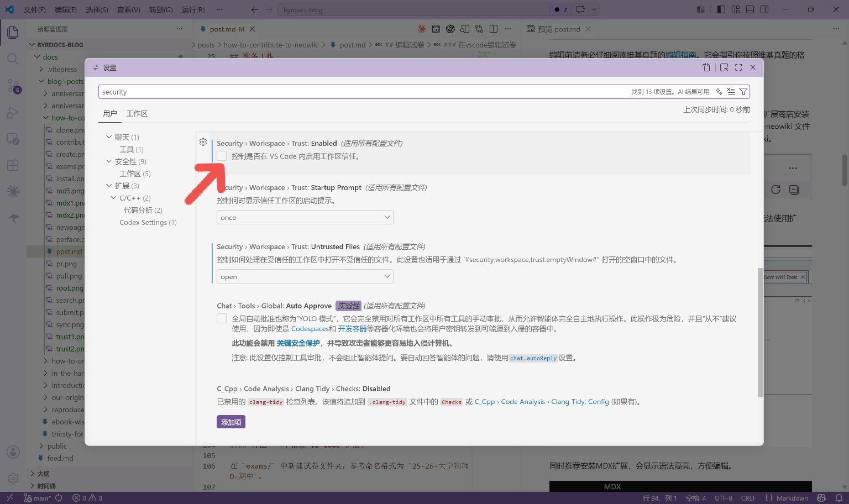Toggle the primary side bar layout
This screenshot has height=504, width=849.
(721, 9)
